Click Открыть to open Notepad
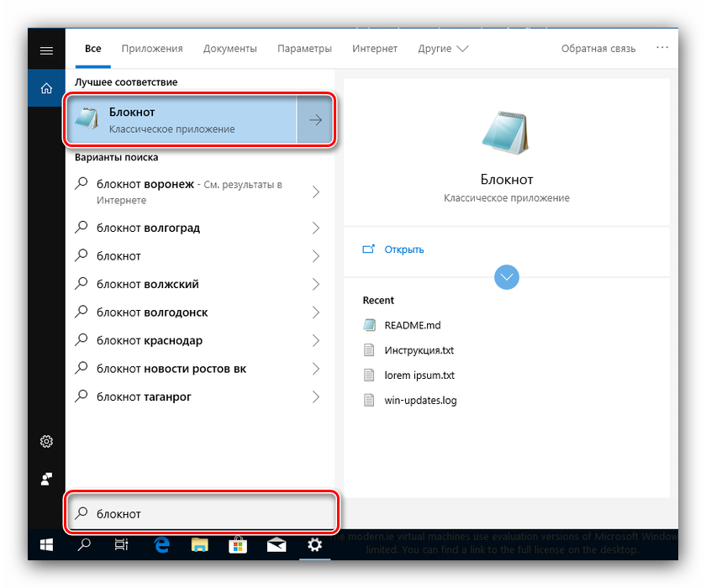This screenshot has height=588, width=706. [x=403, y=249]
